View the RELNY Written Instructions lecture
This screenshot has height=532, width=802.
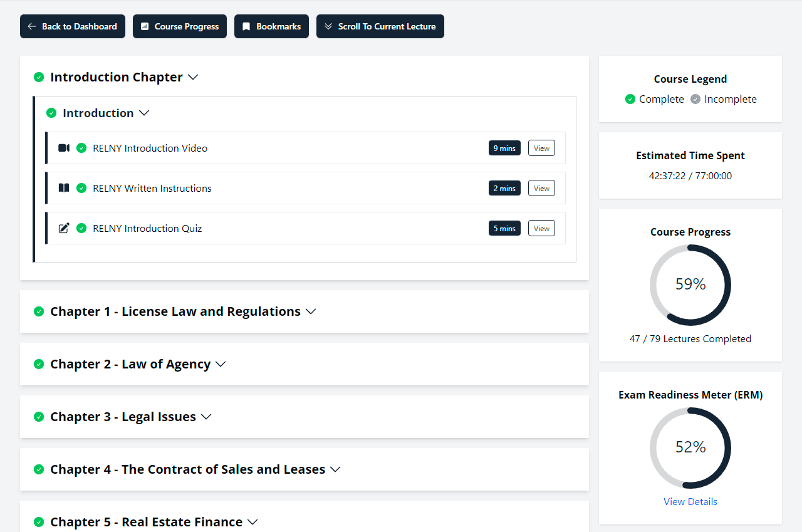[x=541, y=188]
